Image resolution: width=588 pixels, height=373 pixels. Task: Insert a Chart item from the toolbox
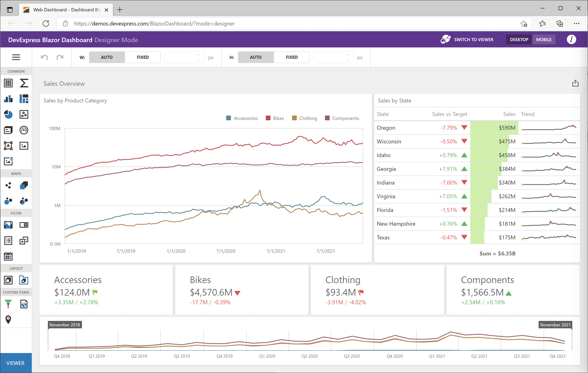[8, 99]
